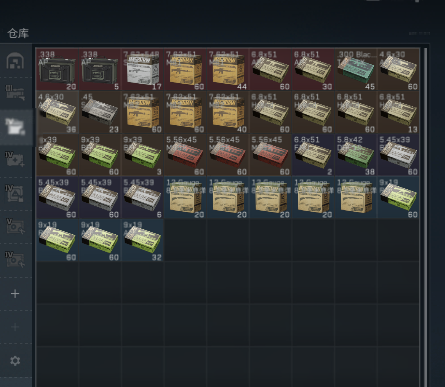Select the .338 AP ammo case with 20 rounds

click(x=57, y=69)
